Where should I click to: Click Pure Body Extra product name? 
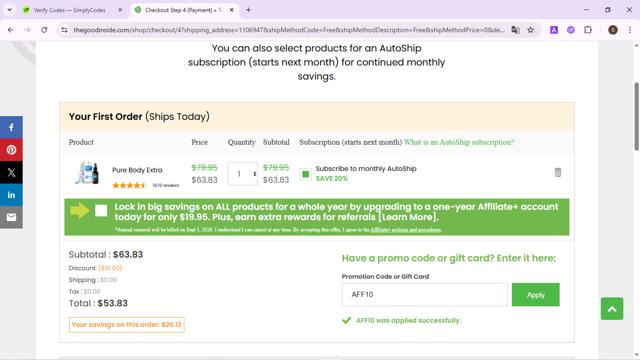pyautogui.click(x=137, y=170)
